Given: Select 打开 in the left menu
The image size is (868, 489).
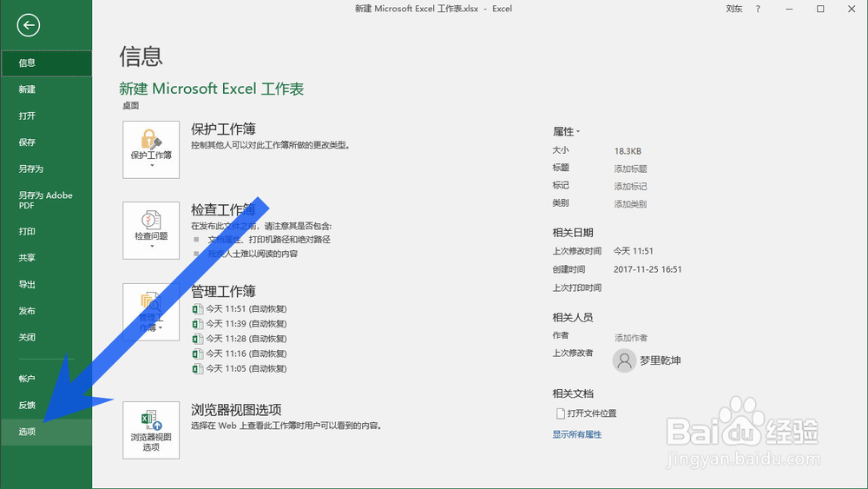Looking at the screenshot, I should point(47,116).
